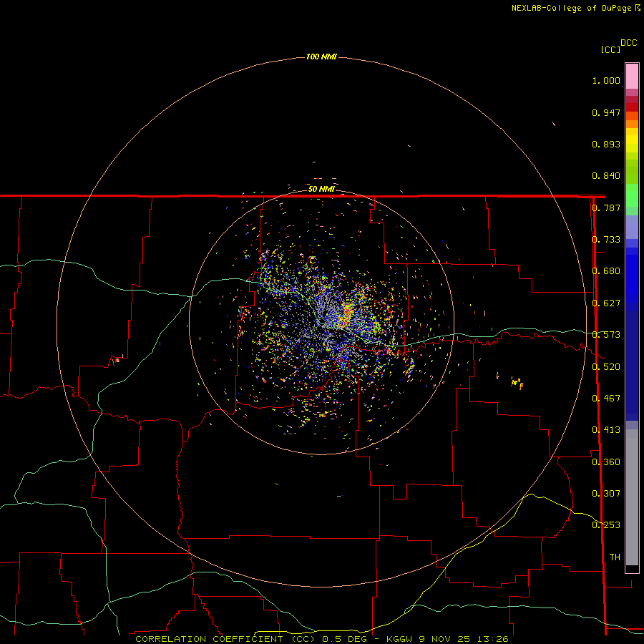The image size is (644, 644).
Task: Click the 0.573 scale value
Action: 606,335
